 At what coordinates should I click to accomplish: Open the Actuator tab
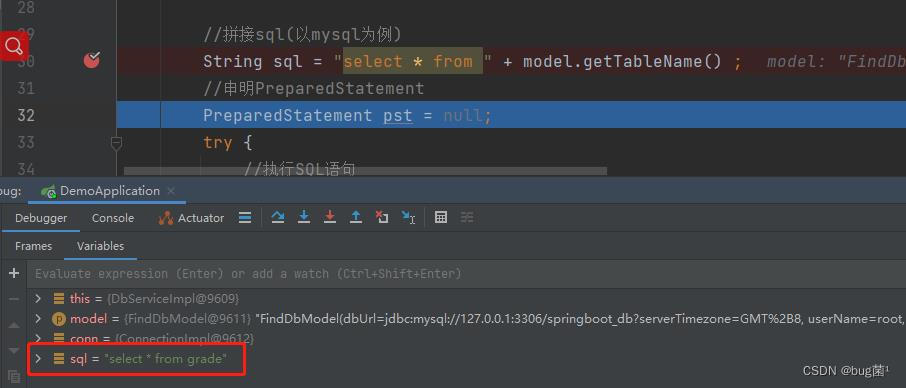click(x=191, y=218)
